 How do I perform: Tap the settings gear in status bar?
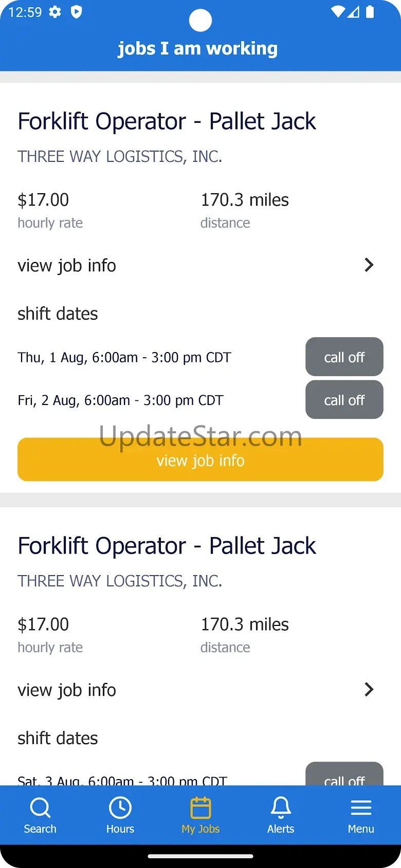[x=55, y=12]
